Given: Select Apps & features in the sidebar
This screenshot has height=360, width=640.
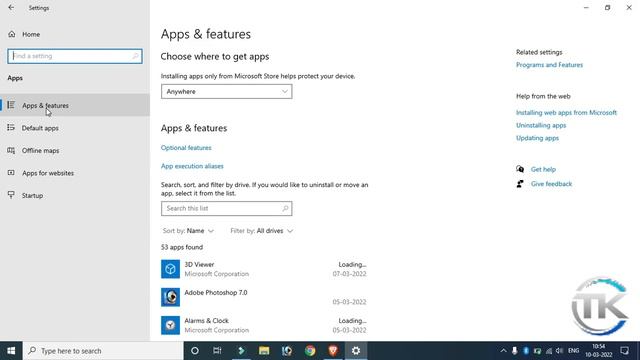Looking at the screenshot, I should [75, 105].
